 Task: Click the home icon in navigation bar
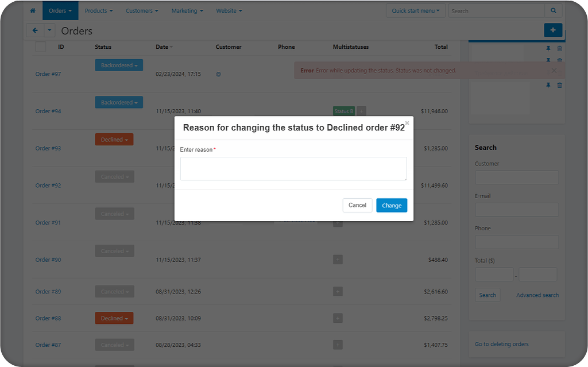(32, 10)
